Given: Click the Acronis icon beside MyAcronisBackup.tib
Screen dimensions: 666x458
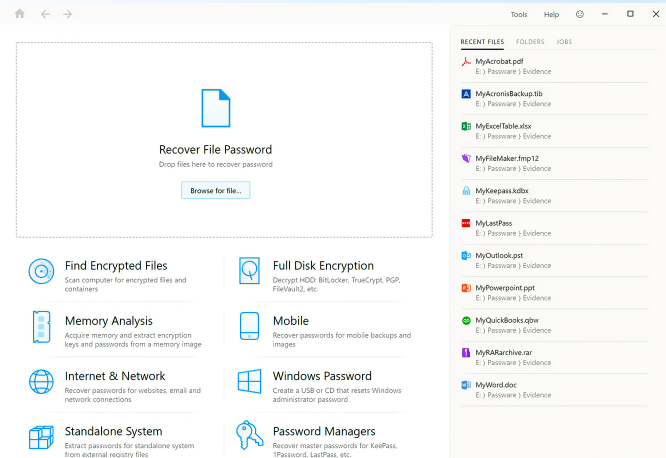Looking at the screenshot, I should (x=466, y=94).
